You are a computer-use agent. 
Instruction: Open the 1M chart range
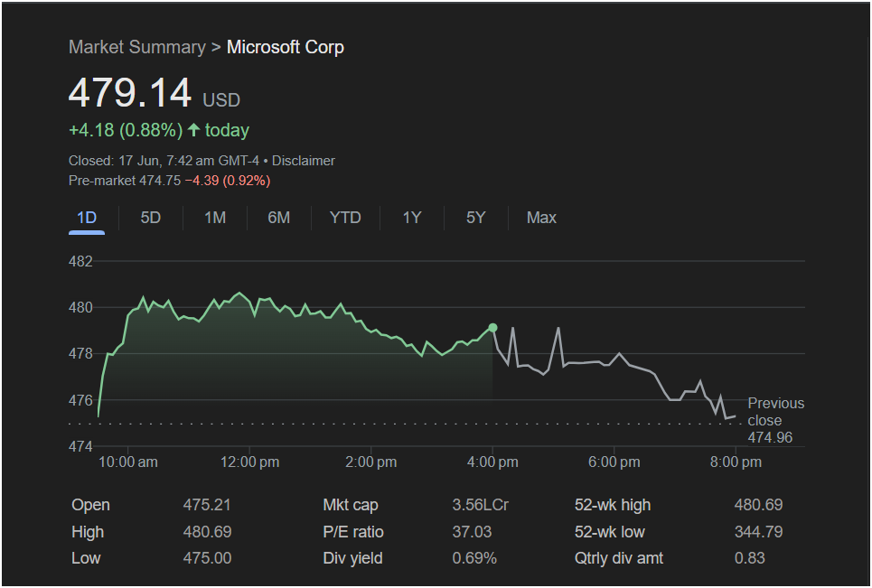pos(215,218)
